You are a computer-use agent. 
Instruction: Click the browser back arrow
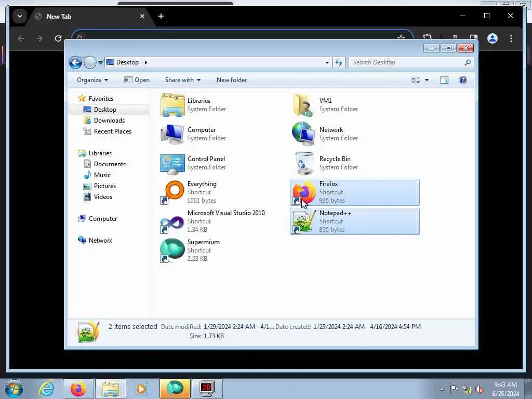tap(21, 38)
